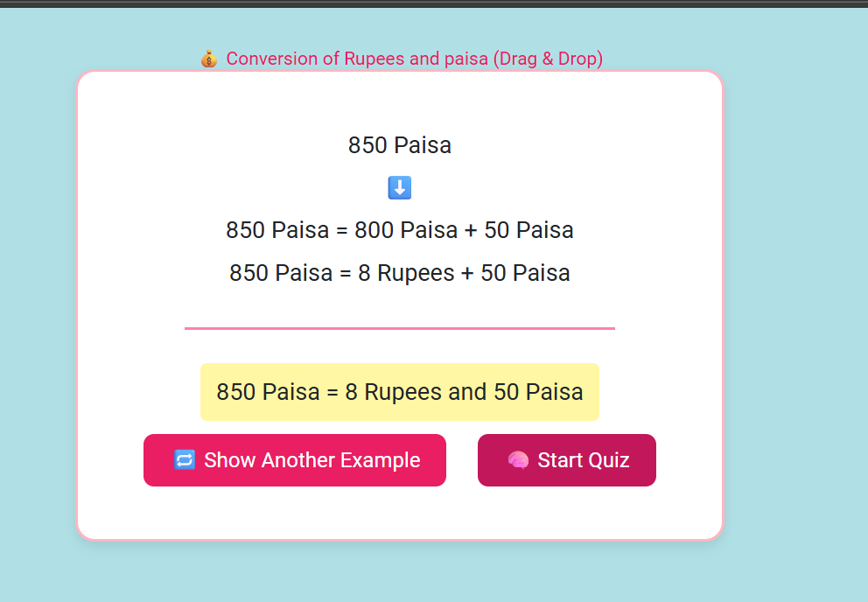Click the arrow icon between 850 Paisa and equations
Viewport: 868px width, 602px height.
click(399, 187)
